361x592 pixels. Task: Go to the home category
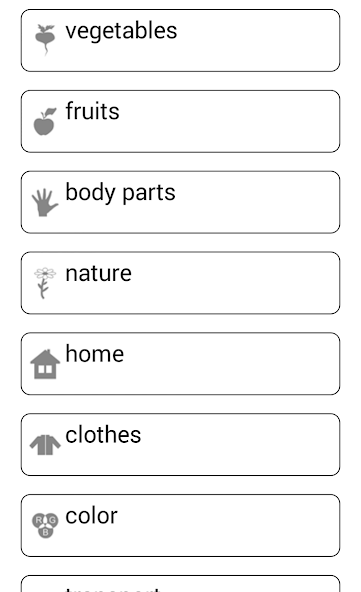(x=180, y=364)
